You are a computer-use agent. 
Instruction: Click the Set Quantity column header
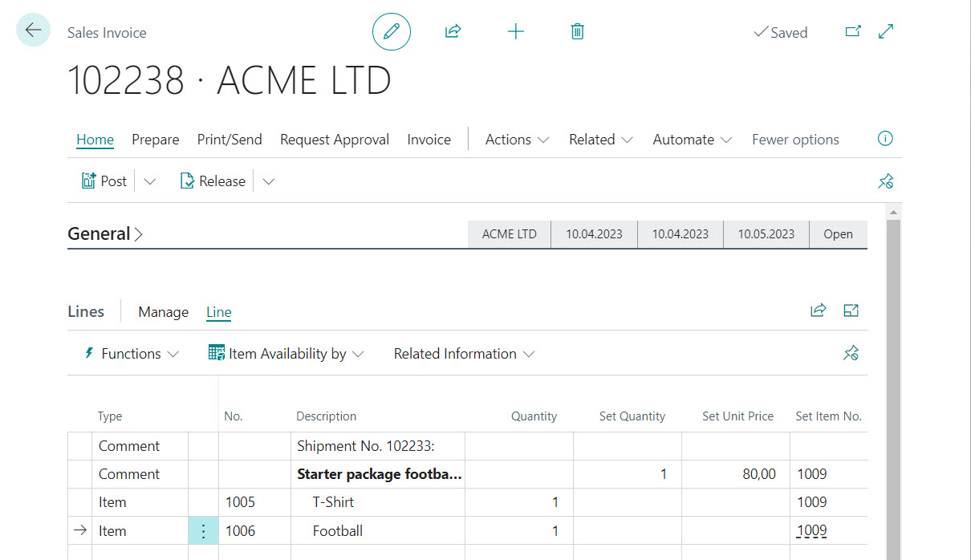[632, 416]
